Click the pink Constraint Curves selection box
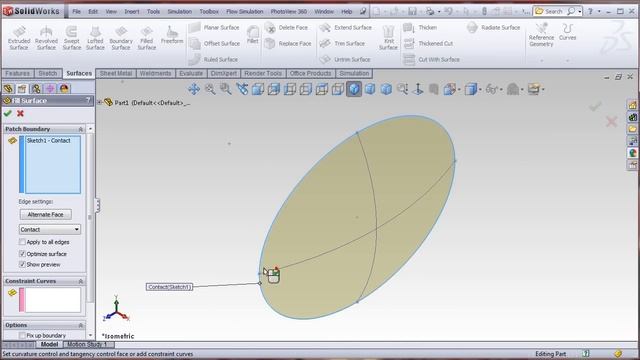 click(x=50, y=300)
